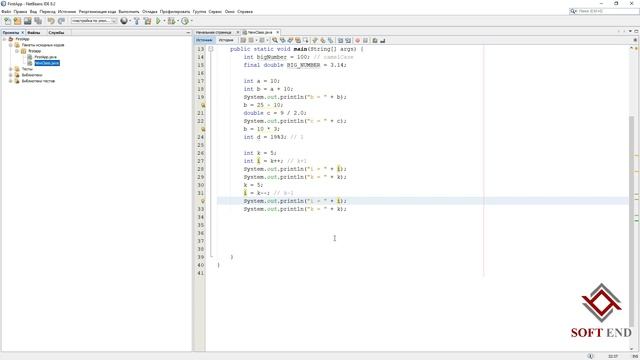Image resolution: width=640 pixels, height=360 pixels.
Task: Click the Find Next Occurrence icon
Action: tap(290, 40)
